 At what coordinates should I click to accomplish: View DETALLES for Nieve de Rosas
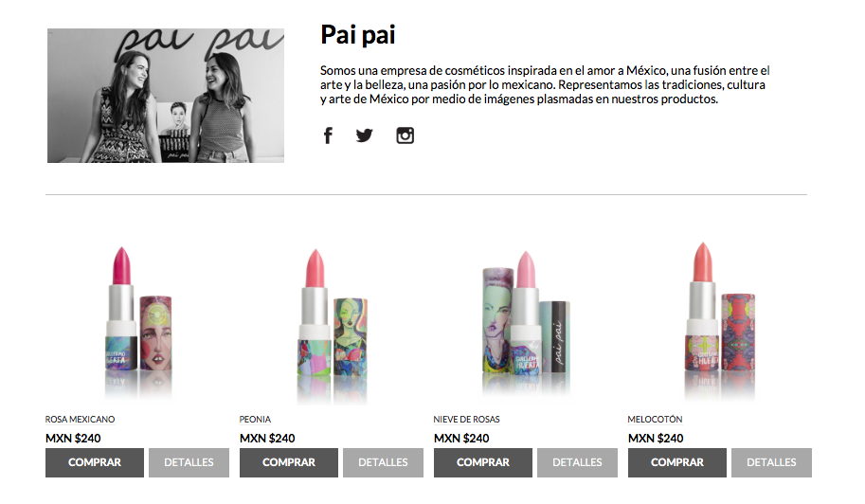[x=577, y=462]
